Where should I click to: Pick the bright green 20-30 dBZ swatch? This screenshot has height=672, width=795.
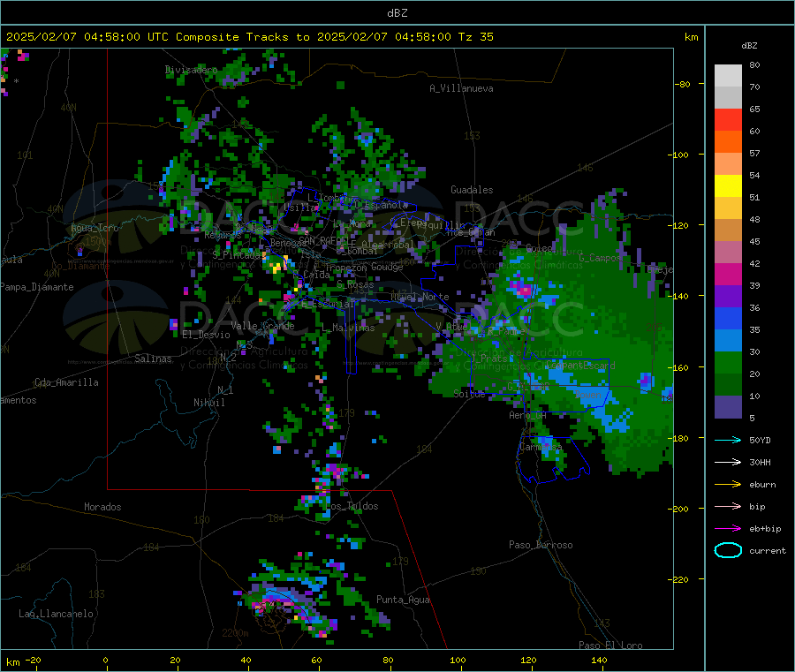pyautogui.click(x=728, y=363)
